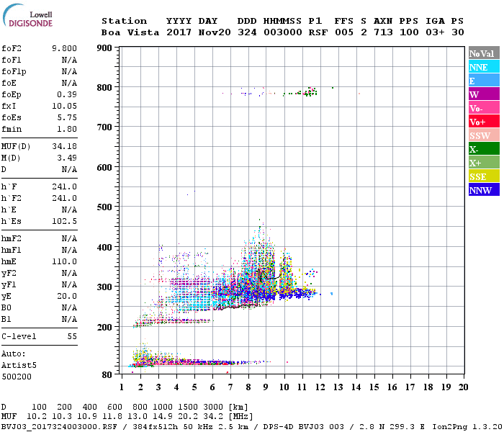The width and height of the screenshot is (504, 432).
Task: Select the E blue legend swatch
Action: coord(484,81)
